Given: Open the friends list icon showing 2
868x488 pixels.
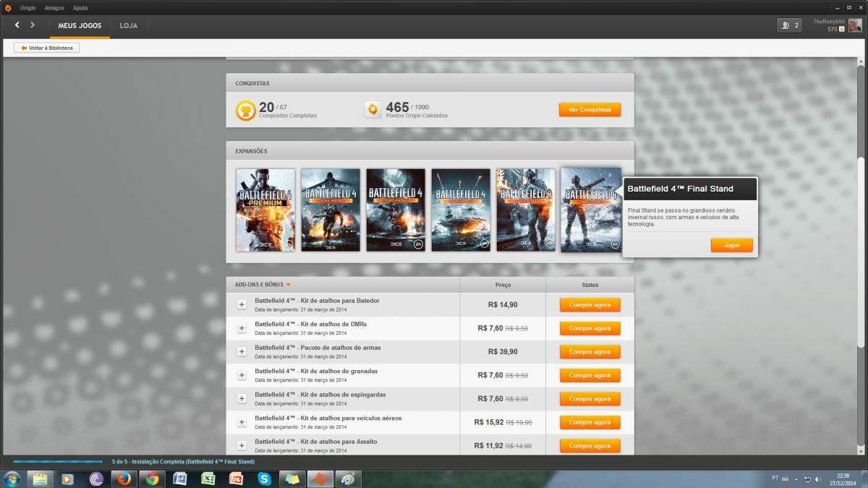Looking at the screenshot, I should coord(788,25).
